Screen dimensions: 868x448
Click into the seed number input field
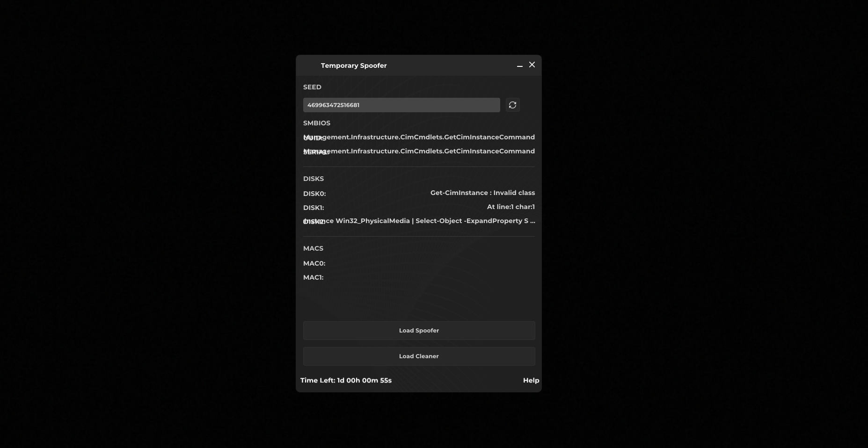(x=401, y=105)
